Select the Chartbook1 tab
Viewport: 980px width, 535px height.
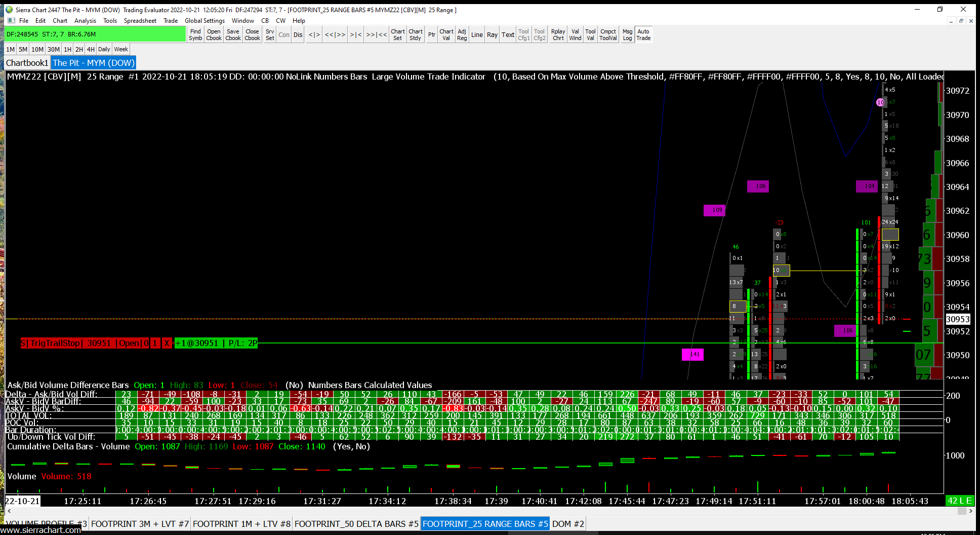coord(27,63)
